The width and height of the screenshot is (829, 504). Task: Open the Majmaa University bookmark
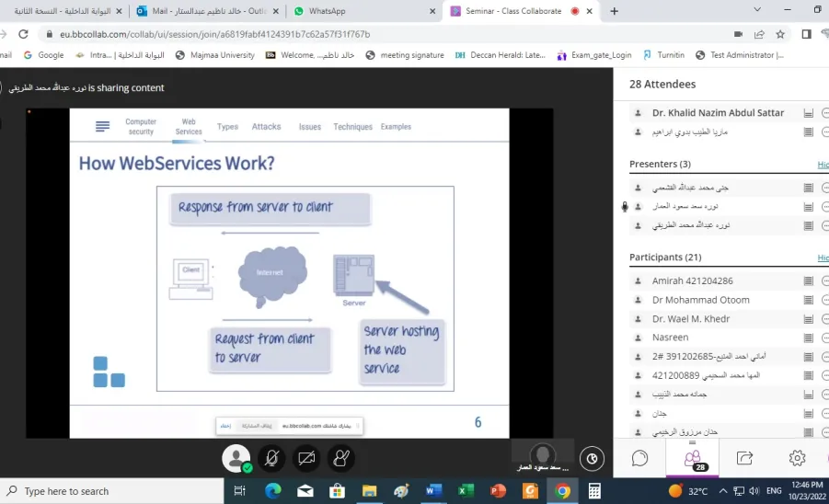(214, 55)
